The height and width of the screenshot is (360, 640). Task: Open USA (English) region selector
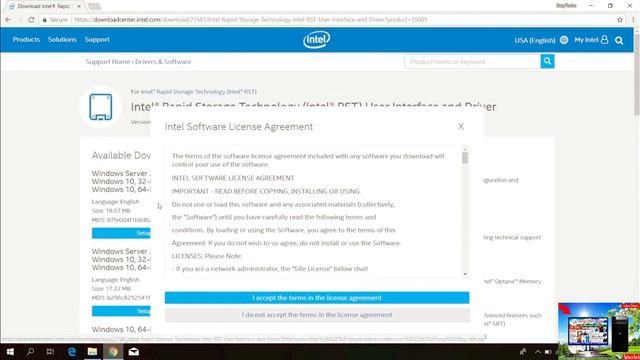(x=535, y=40)
